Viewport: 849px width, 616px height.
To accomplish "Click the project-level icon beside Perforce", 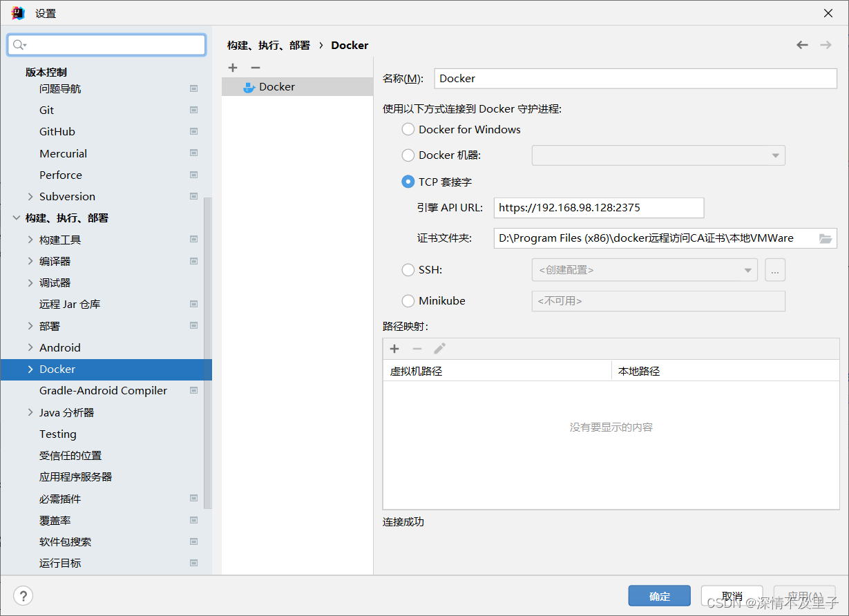I will point(194,175).
